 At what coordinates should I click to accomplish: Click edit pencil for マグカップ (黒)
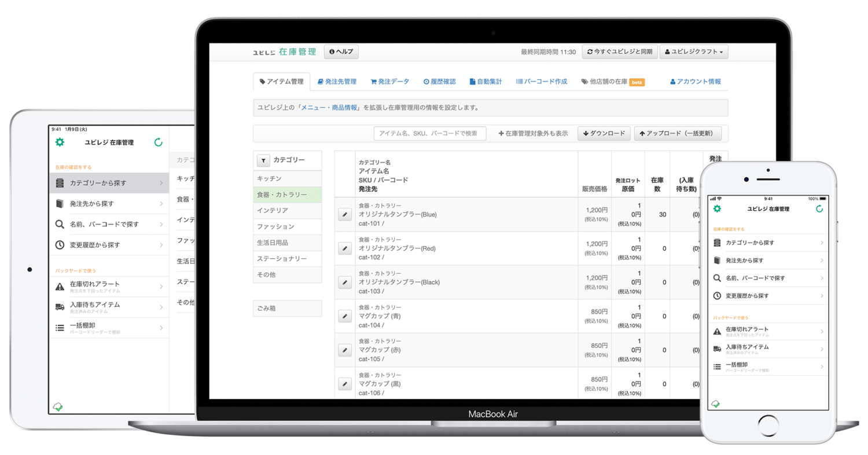[x=345, y=384]
